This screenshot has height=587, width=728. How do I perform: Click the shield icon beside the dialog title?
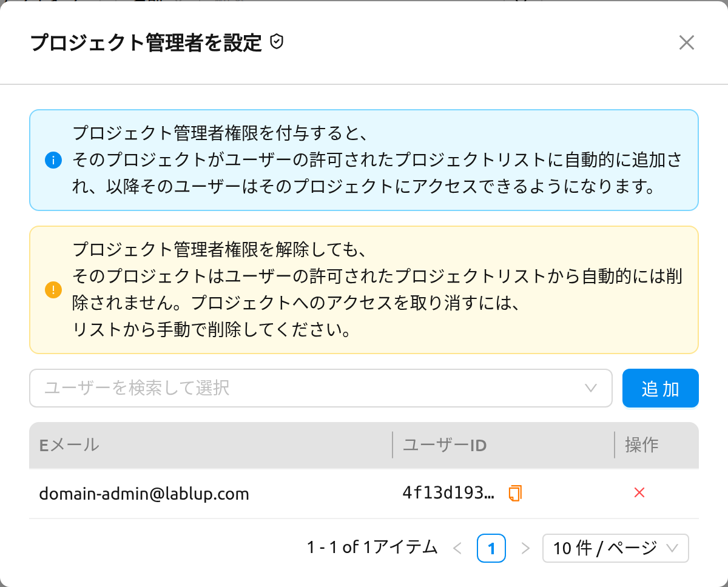[277, 42]
